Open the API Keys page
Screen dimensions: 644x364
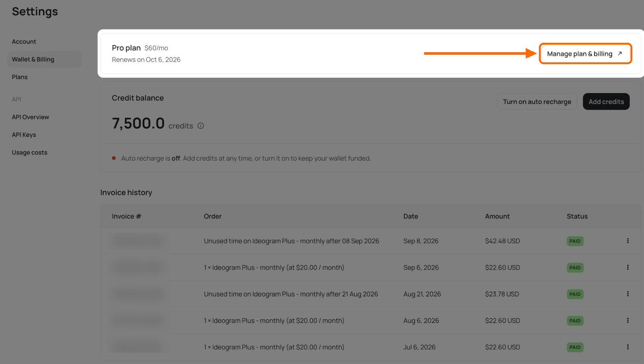(24, 135)
